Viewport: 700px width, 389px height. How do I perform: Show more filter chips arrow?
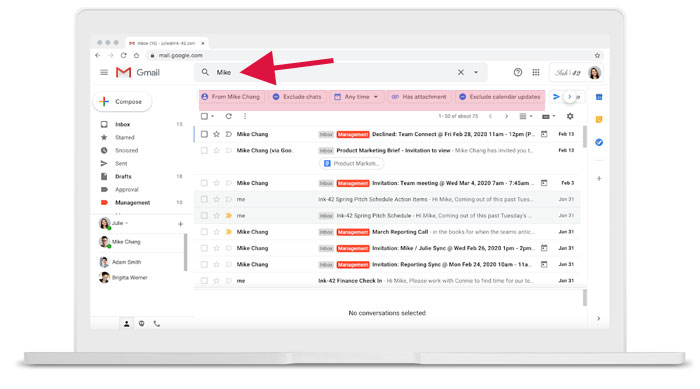[570, 97]
